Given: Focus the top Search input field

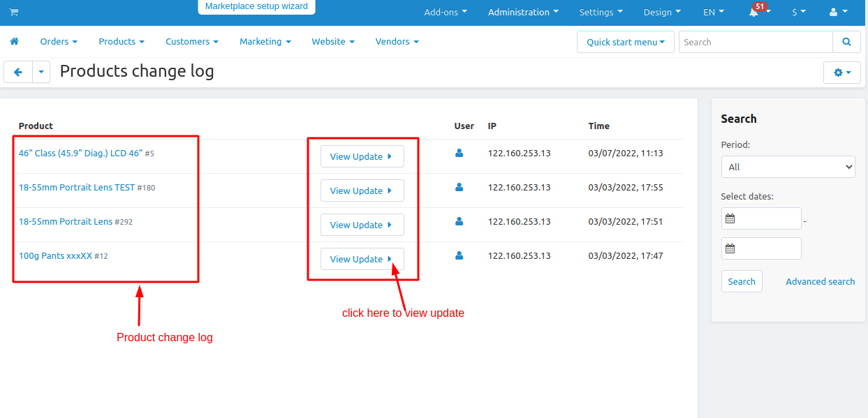Looking at the screenshot, I should [756, 42].
